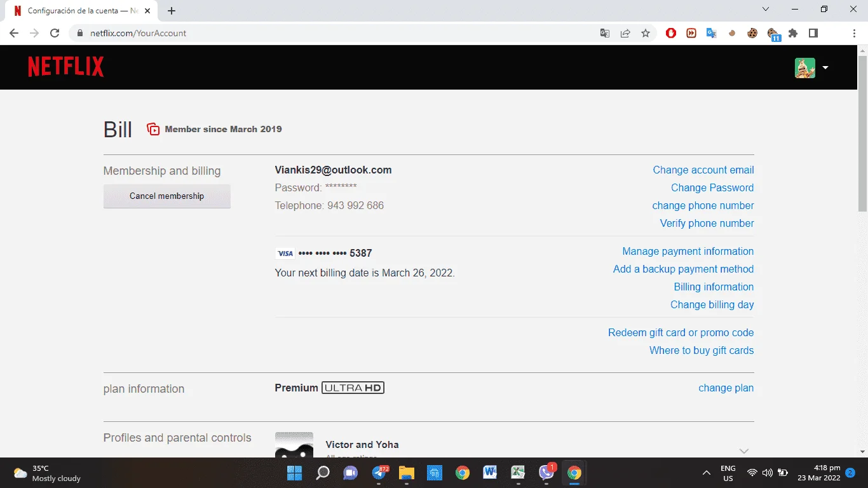Screen dimensions: 868x488
Task: Click the Change billing day link
Action: tap(712, 305)
